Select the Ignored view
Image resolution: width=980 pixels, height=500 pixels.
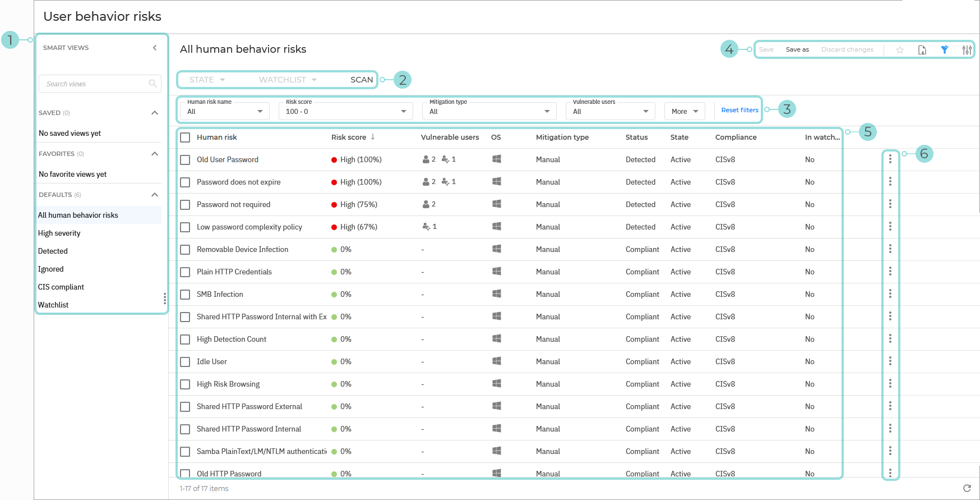point(99,269)
